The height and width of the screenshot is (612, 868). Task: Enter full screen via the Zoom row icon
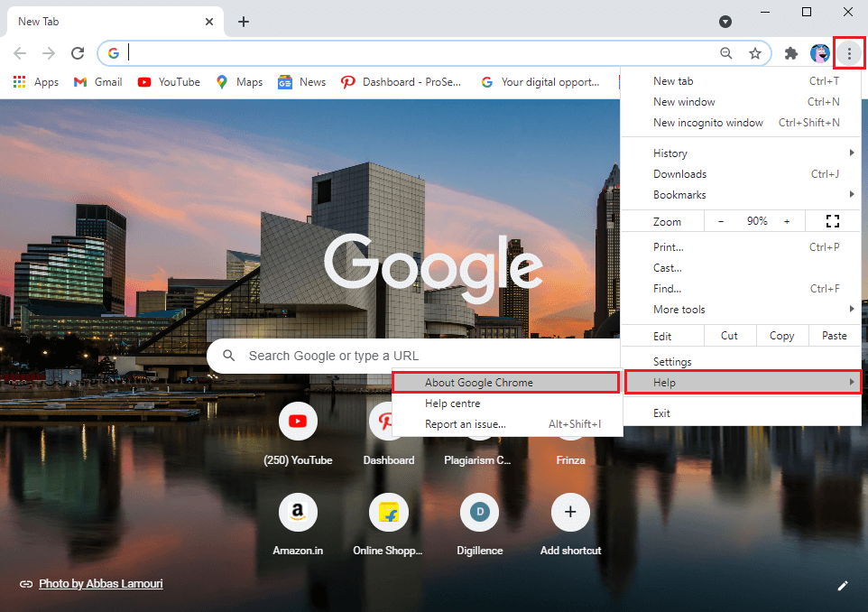tap(831, 220)
